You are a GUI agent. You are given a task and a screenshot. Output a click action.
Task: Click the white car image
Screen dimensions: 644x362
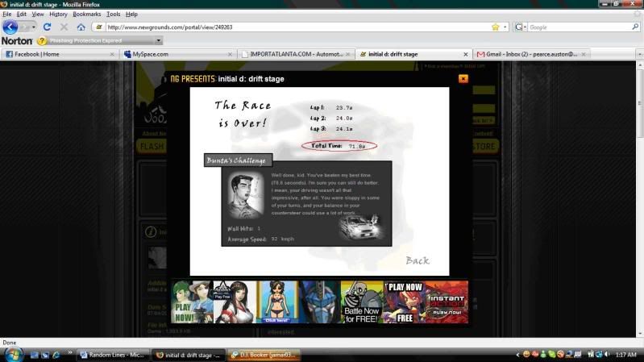click(360, 227)
